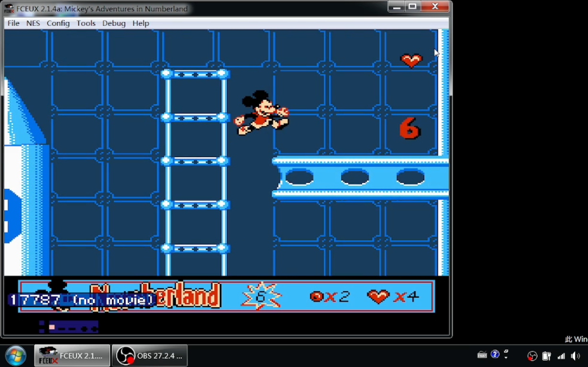588x367 pixels.
Task: Click the Numberland logo in the HUD
Action: pyautogui.click(x=156, y=296)
